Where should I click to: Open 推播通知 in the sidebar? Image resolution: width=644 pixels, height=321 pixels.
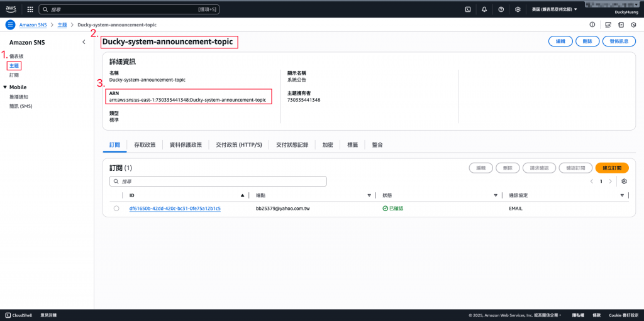(x=19, y=97)
